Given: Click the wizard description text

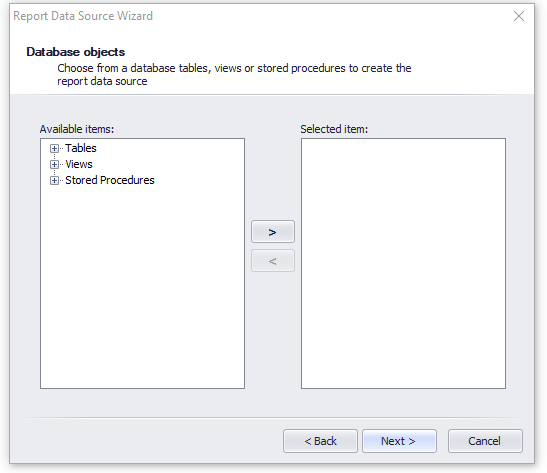Looking at the screenshot, I should 234,75.
